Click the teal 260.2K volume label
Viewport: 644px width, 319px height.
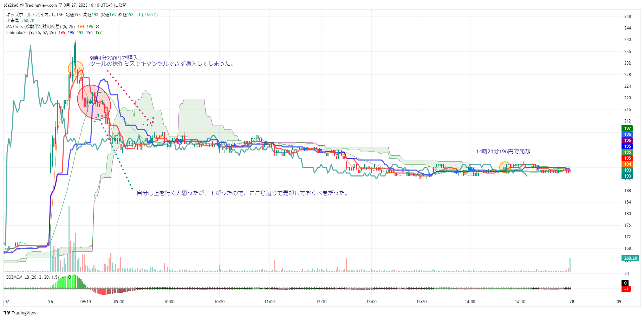630,258
